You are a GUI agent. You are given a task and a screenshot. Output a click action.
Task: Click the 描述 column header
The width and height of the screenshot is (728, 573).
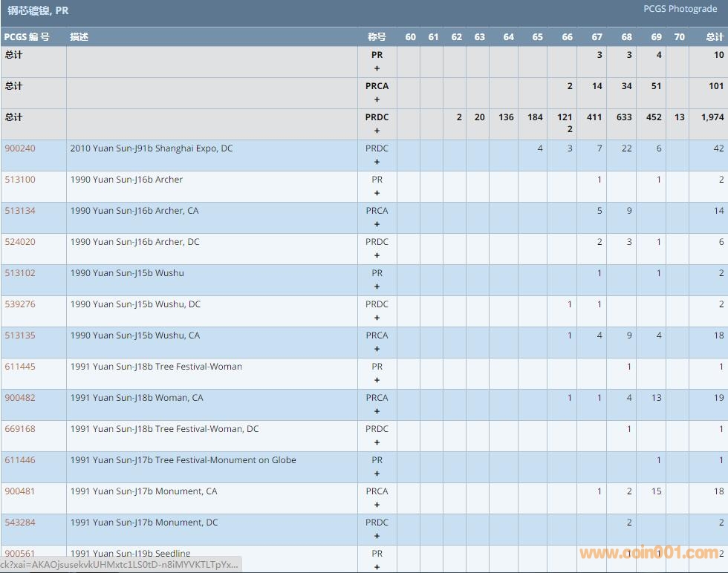[x=79, y=37]
